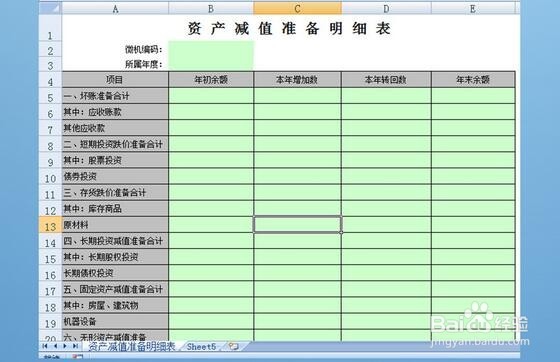Select row 8 header

[x=50, y=145]
